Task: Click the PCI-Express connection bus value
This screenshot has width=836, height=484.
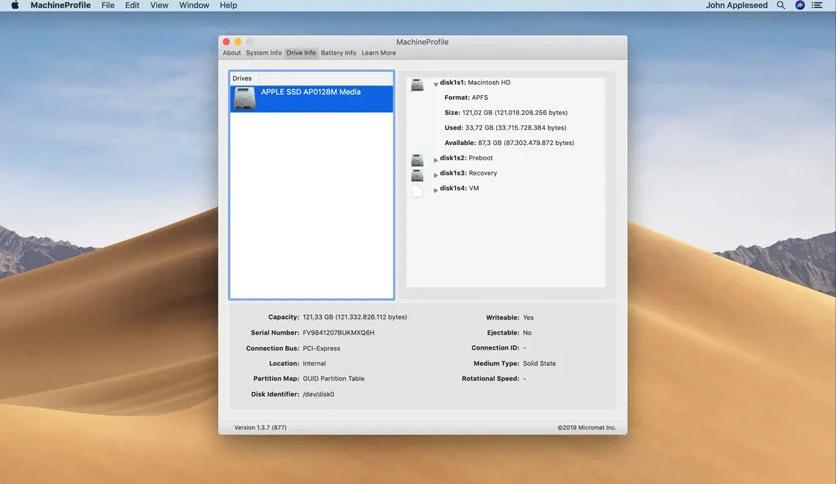Action: pos(321,349)
